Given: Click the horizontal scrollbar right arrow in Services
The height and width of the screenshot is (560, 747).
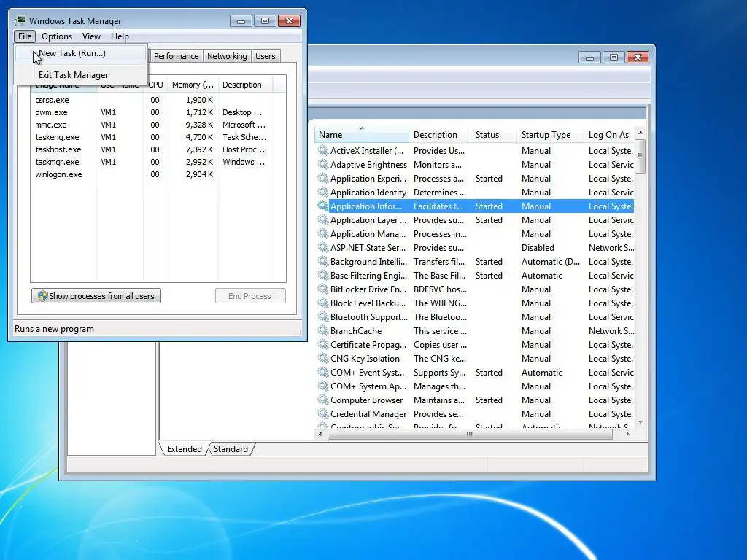Looking at the screenshot, I should coord(627,434).
